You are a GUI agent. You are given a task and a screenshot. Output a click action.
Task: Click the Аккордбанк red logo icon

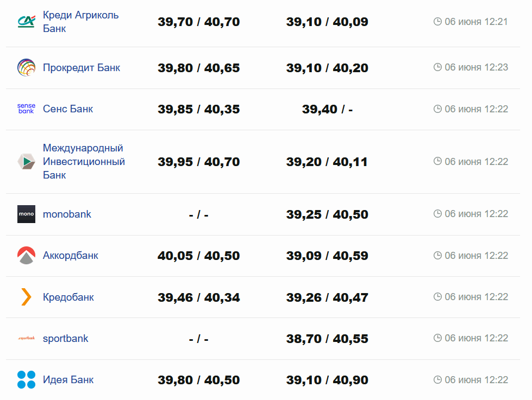pos(26,256)
